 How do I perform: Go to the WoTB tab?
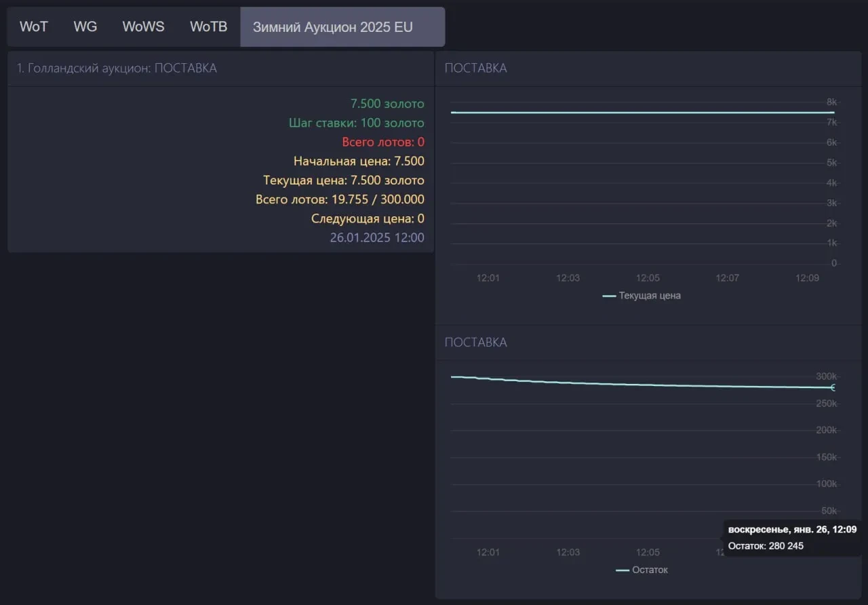click(x=208, y=27)
